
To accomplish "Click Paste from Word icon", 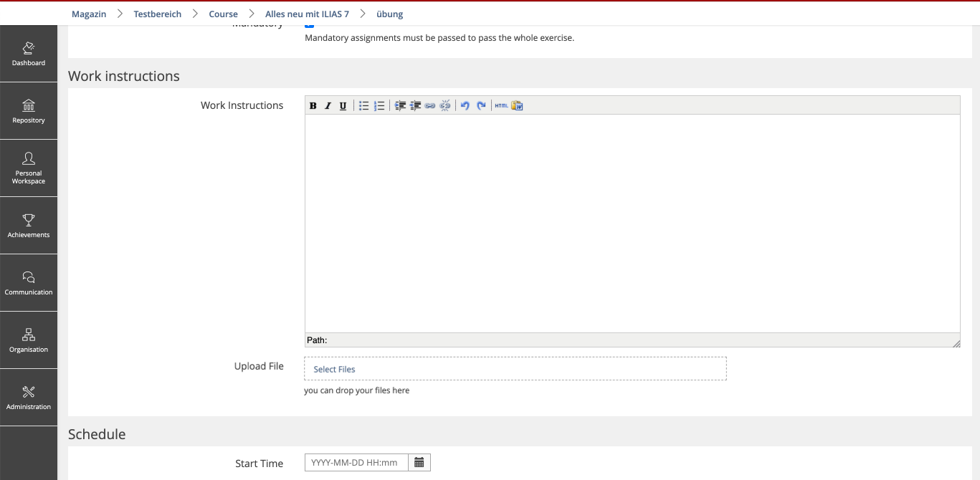I will click(x=517, y=106).
